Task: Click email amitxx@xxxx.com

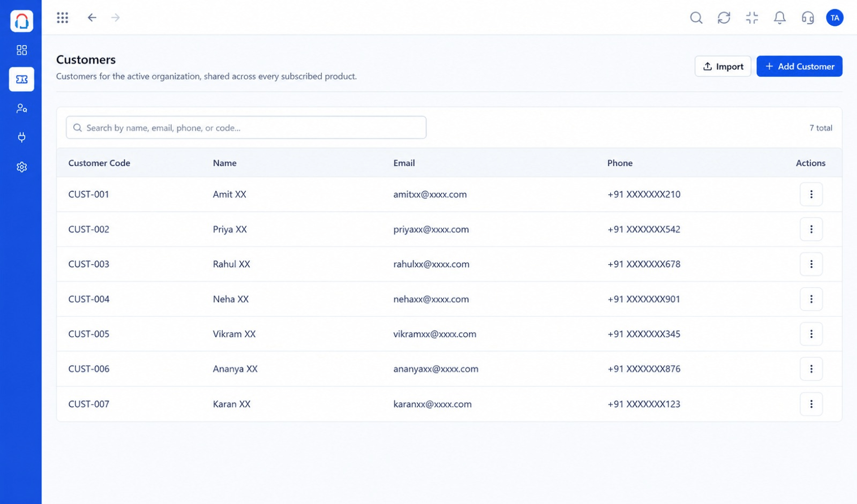Action: click(x=430, y=194)
